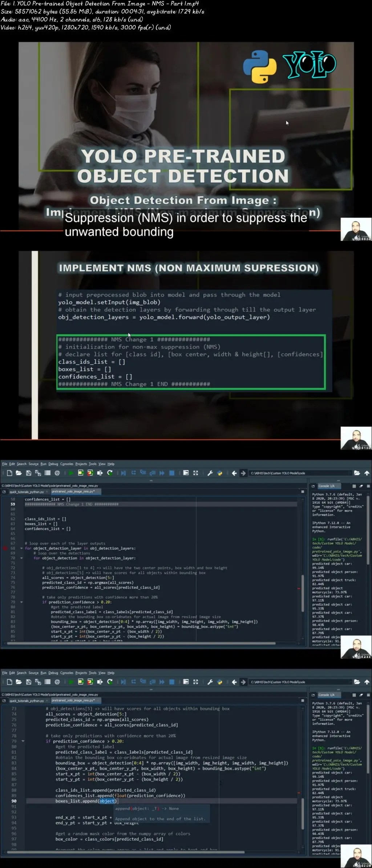This screenshot has width=372, height=868.
Task: Click console clear eraser icon, upper Spyder frame
Action: [361, 486]
